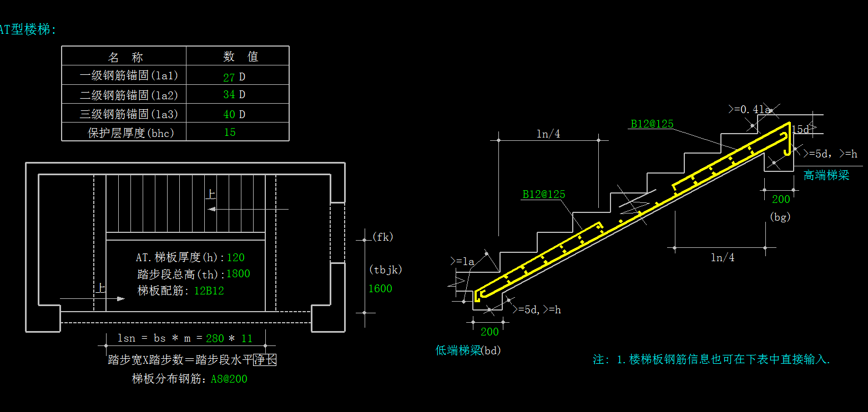Click the la2 anchorage value 34
The width and height of the screenshot is (868, 412).
click(x=229, y=95)
